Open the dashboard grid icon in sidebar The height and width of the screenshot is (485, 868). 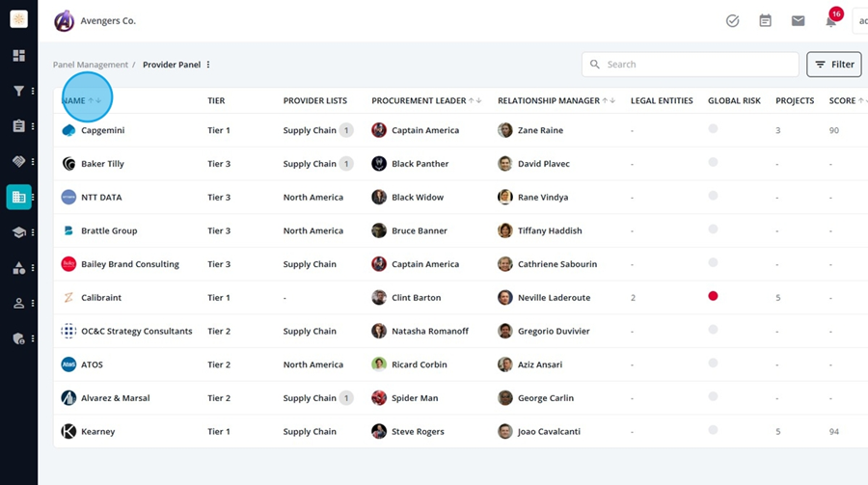pos(19,55)
